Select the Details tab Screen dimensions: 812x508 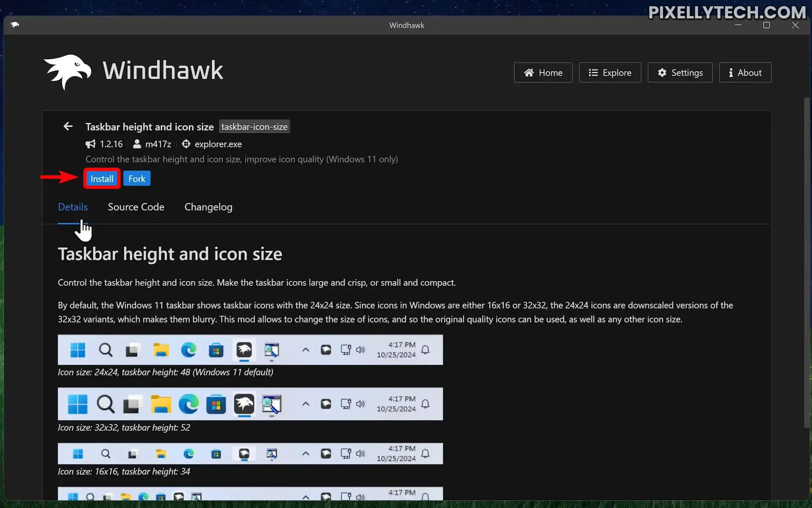[x=73, y=207]
